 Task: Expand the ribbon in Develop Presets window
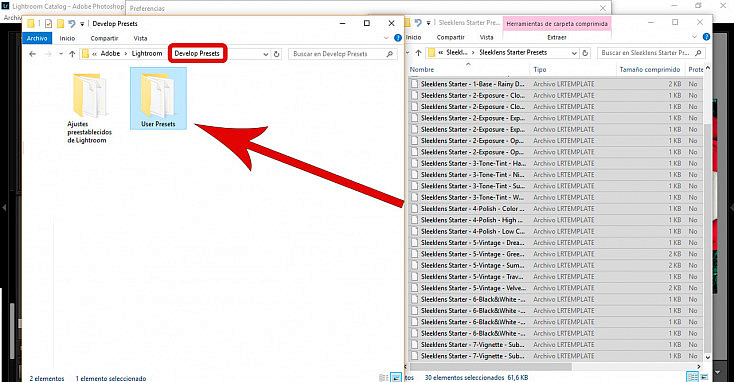click(x=386, y=38)
